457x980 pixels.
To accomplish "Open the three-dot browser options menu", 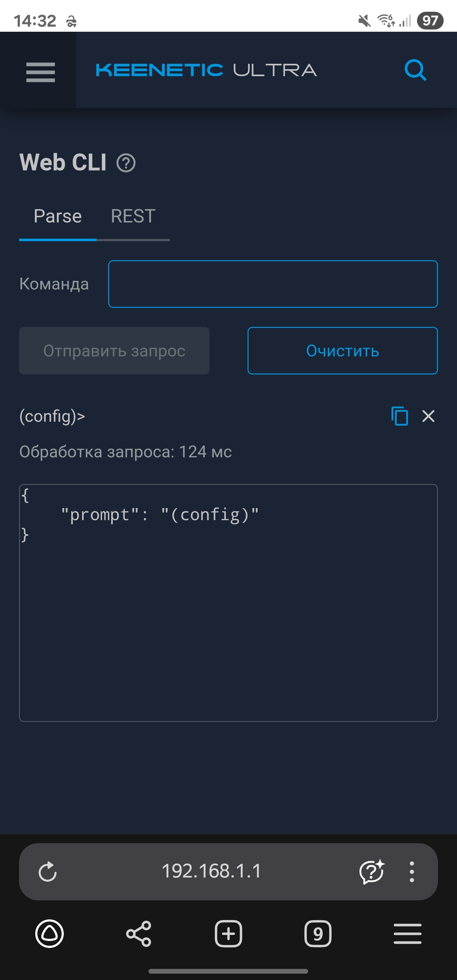I will click(412, 871).
